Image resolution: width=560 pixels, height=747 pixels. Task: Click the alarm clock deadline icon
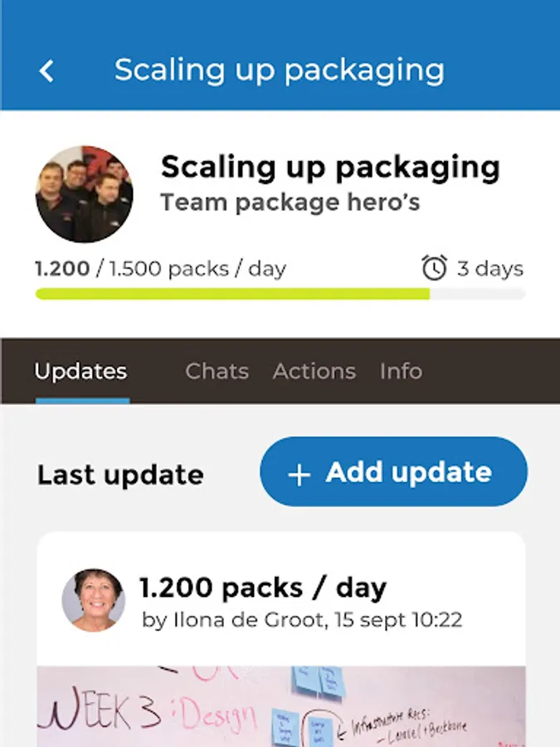(434, 268)
